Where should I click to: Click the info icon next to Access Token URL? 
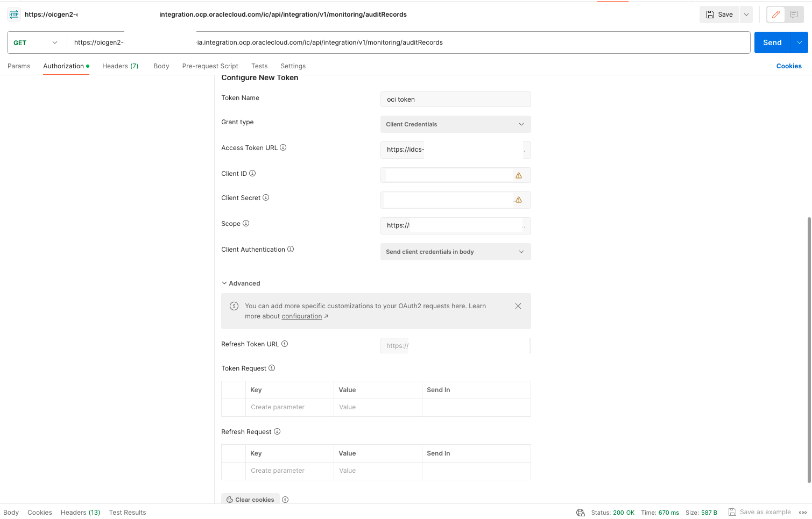[x=284, y=147]
